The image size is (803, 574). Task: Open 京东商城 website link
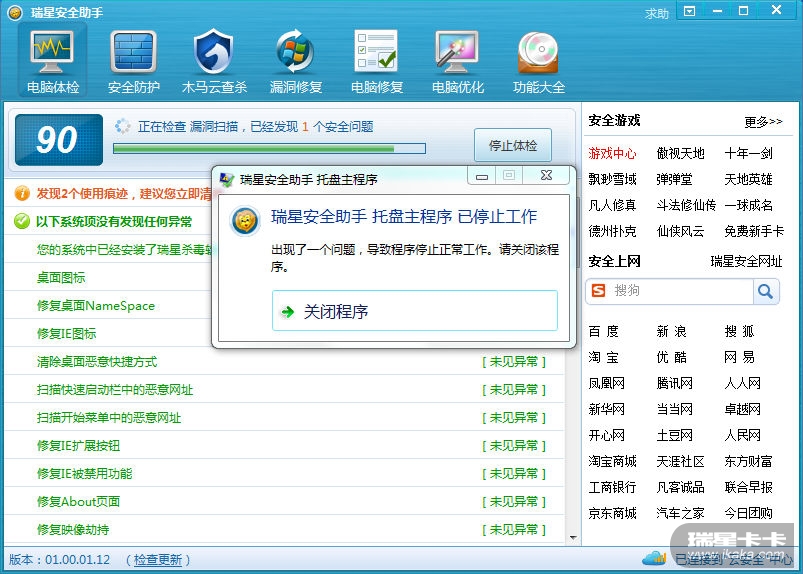click(x=612, y=513)
